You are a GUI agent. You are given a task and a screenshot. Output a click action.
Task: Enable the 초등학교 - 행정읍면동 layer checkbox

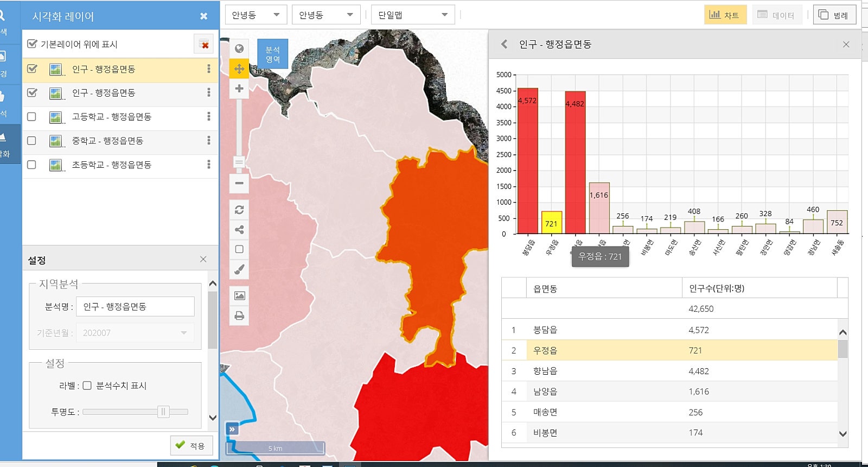(x=32, y=165)
